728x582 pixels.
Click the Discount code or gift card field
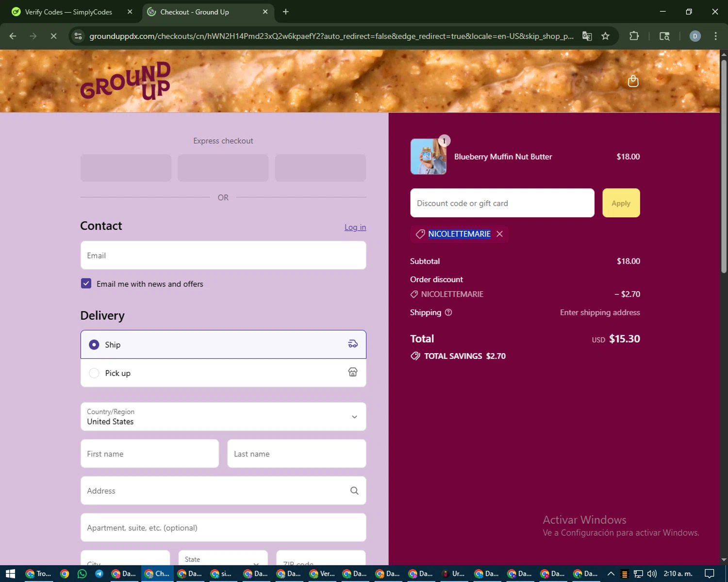(x=502, y=203)
